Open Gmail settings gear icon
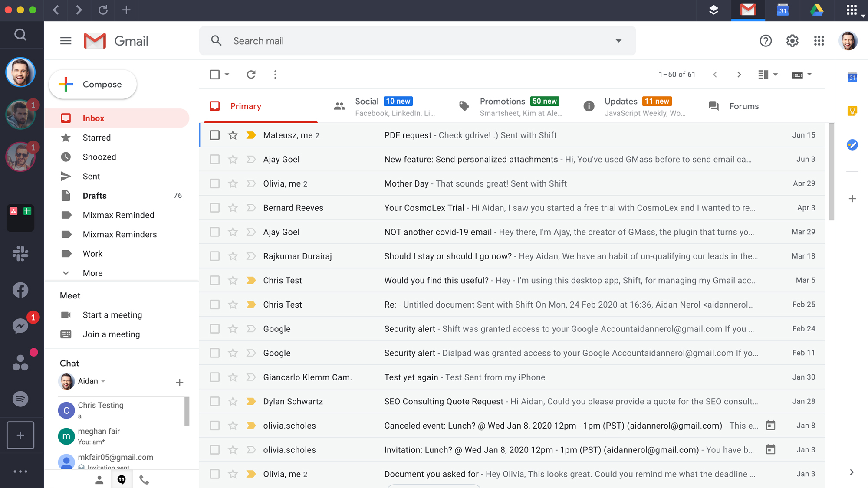This screenshot has width=868, height=488. [792, 40]
